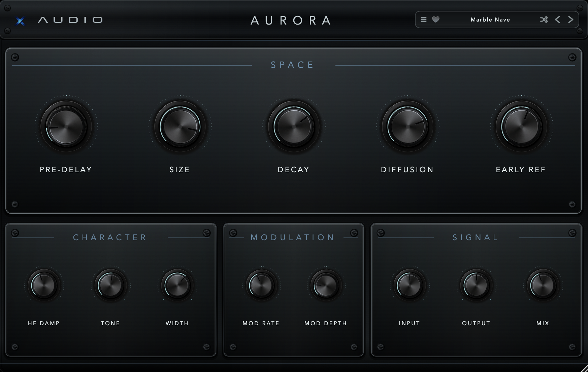Viewport: 588px width, 372px height.
Task: Click the Pre-Delay knob
Action: pyautogui.click(x=66, y=126)
